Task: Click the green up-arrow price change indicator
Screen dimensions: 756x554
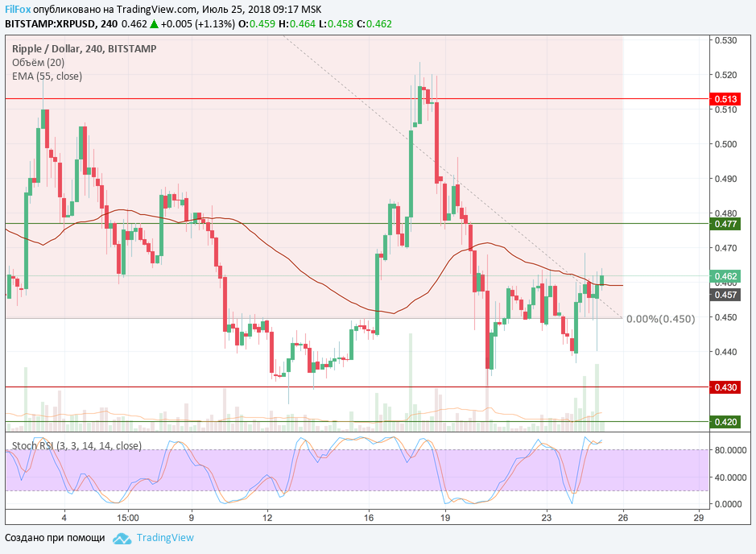Action: (154, 24)
